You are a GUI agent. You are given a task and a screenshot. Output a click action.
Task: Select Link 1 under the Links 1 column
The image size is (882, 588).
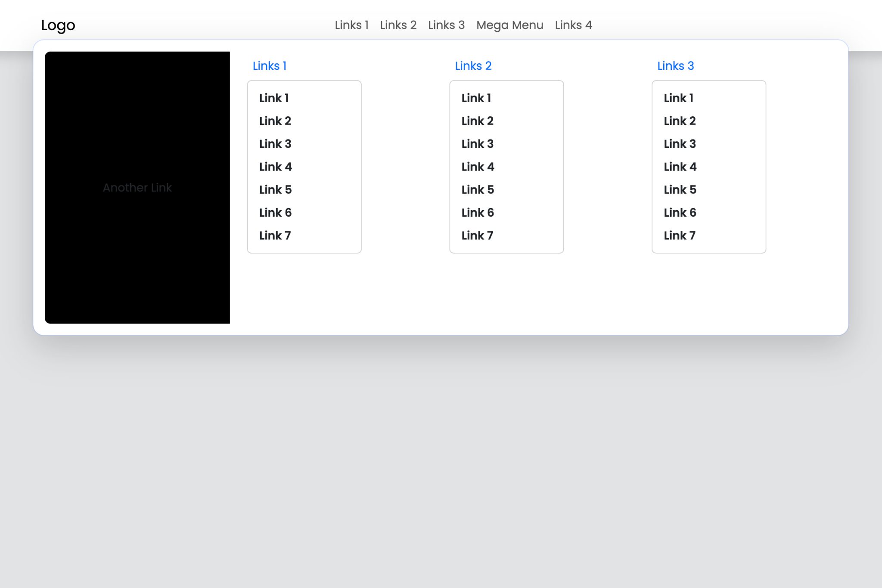coord(274,98)
